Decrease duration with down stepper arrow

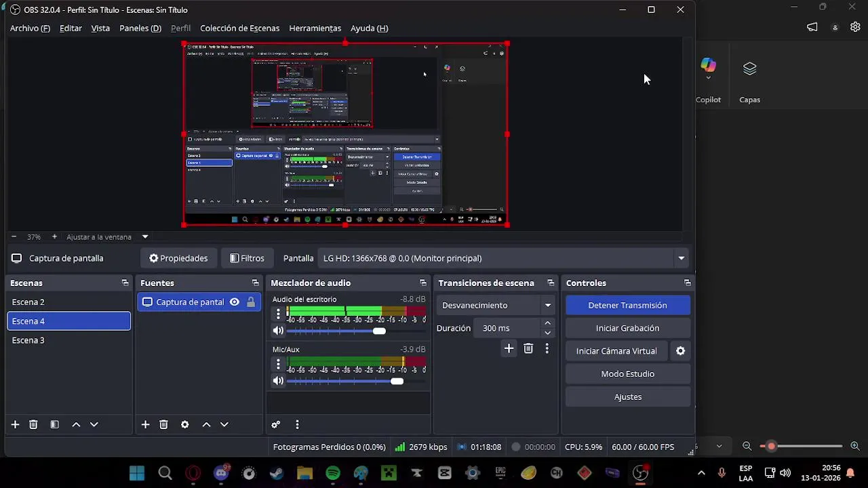click(x=548, y=333)
